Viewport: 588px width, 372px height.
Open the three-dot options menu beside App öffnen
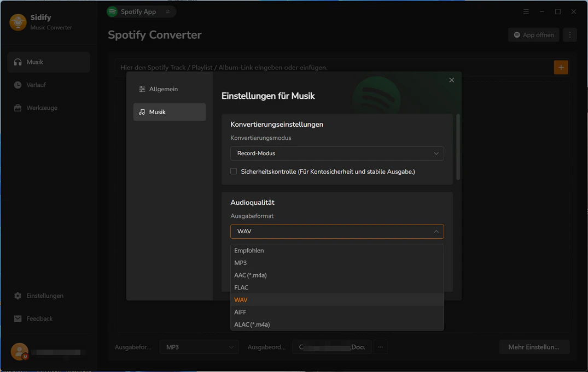[569, 35]
